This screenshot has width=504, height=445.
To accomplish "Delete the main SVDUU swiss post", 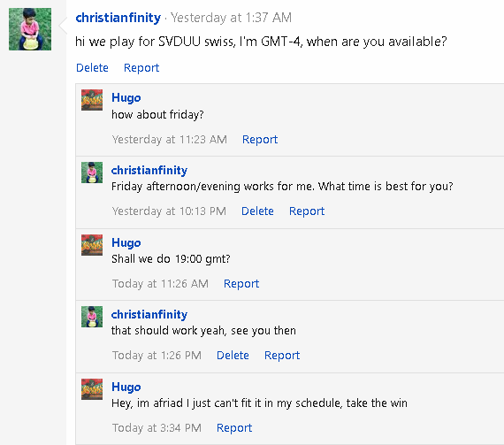I will click(92, 68).
